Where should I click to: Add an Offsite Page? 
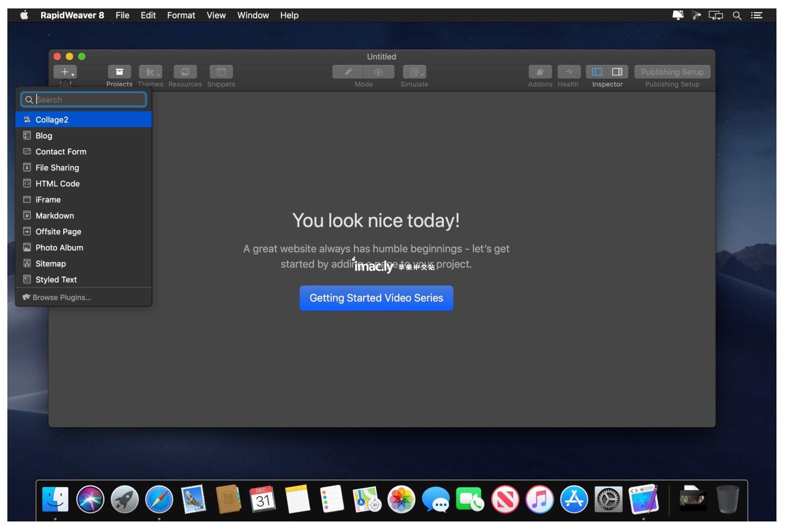[84, 231]
